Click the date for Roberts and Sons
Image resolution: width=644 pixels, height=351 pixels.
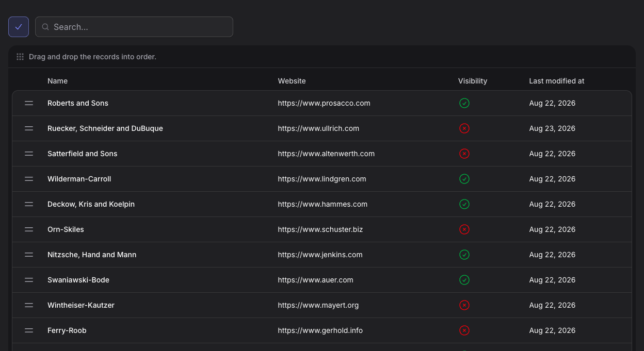click(x=552, y=103)
